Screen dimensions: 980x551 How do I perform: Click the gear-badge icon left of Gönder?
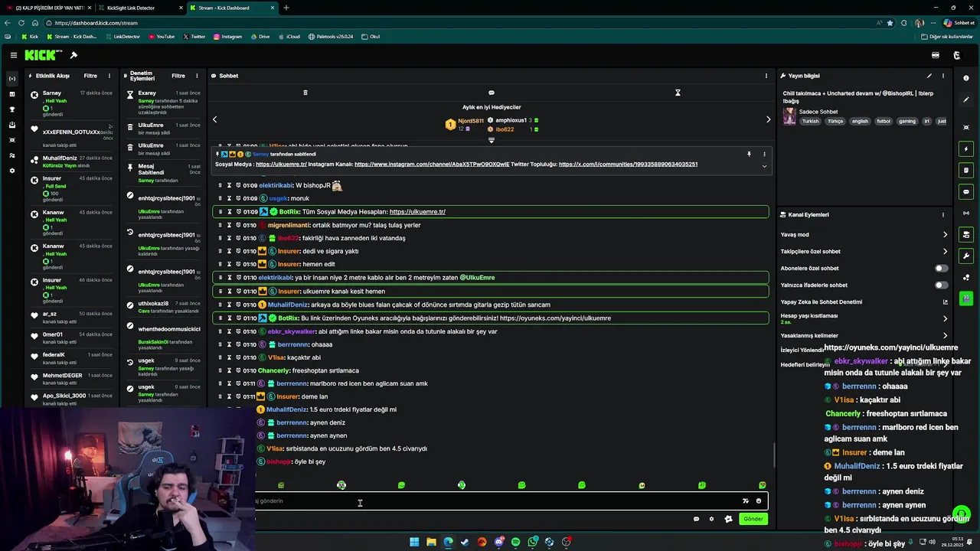point(728,519)
